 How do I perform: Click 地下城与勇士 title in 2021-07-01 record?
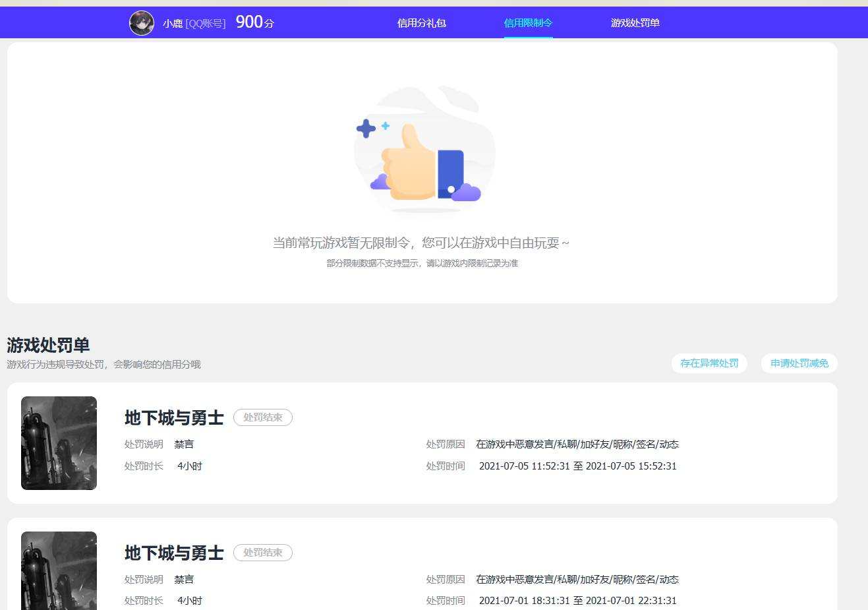(x=174, y=553)
